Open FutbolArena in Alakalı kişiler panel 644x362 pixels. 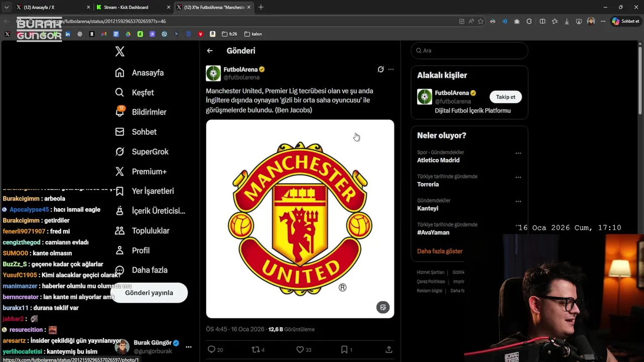(x=452, y=93)
